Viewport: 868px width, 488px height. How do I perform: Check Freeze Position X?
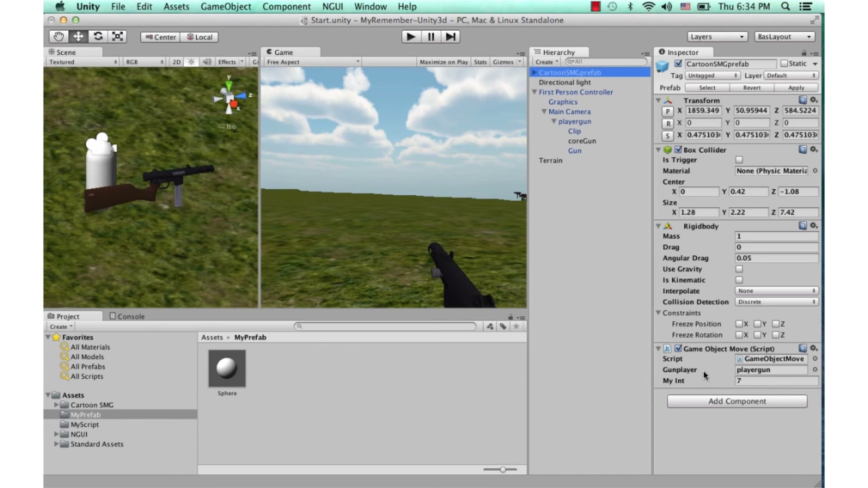tap(739, 324)
